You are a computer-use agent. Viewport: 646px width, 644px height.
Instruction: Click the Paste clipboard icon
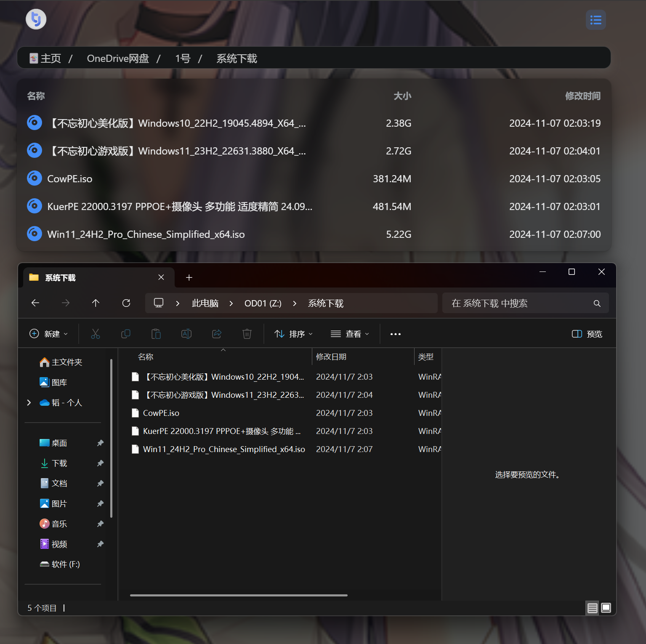coord(156,334)
